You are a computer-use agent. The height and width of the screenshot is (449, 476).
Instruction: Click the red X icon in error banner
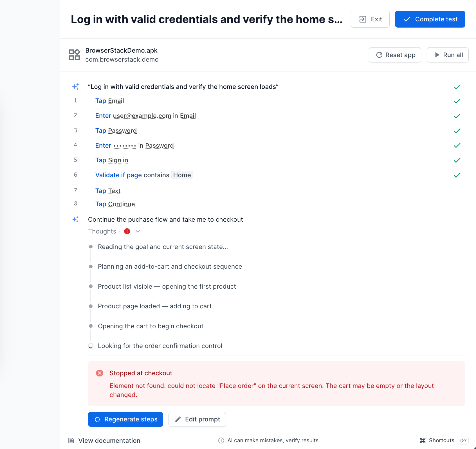pyautogui.click(x=100, y=373)
